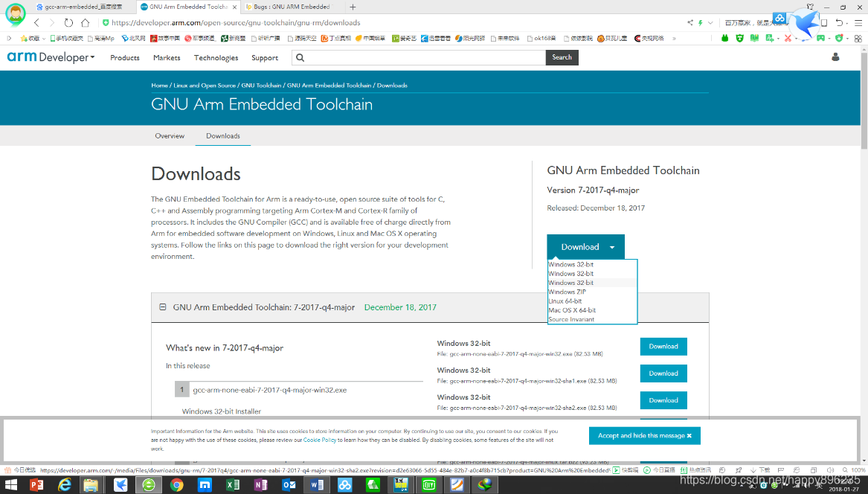Click the GNU Toolchain breadcrumb link

[261, 86]
